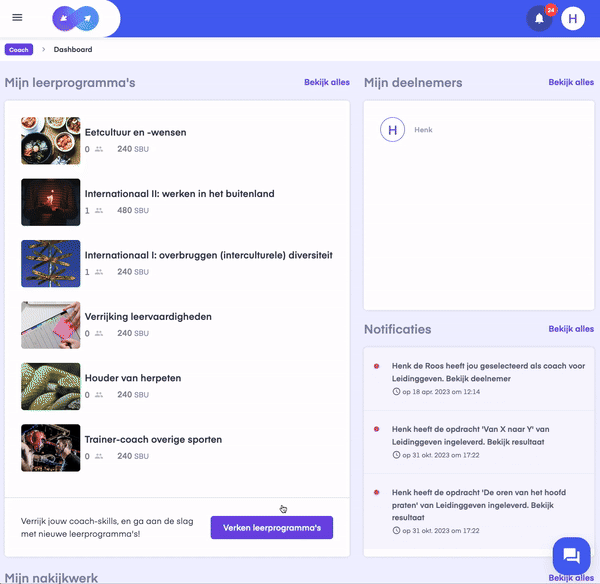View all under Mijn deelnemers
The height and width of the screenshot is (584, 600).
point(571,82)
